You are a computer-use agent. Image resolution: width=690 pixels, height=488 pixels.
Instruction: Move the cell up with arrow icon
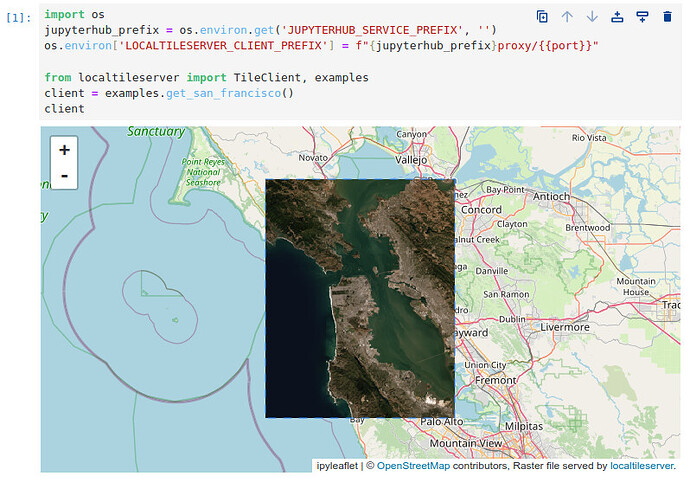pyautogui.click(x=567, y=16)
